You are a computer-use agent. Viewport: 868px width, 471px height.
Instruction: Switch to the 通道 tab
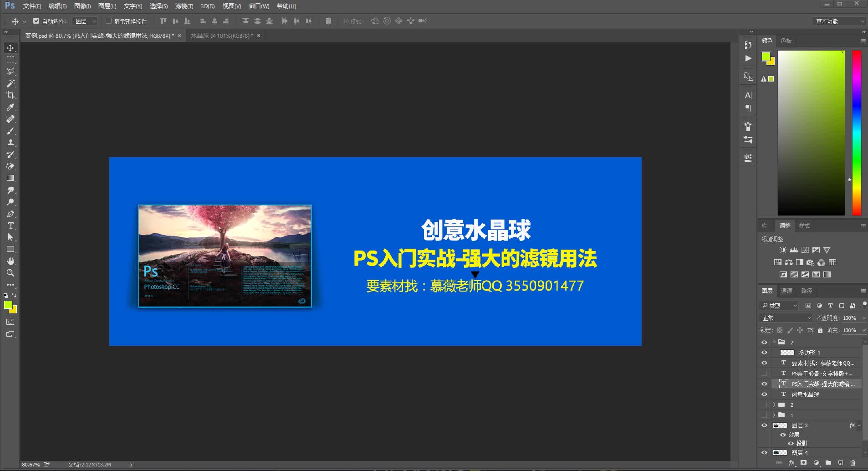[787, 291]
